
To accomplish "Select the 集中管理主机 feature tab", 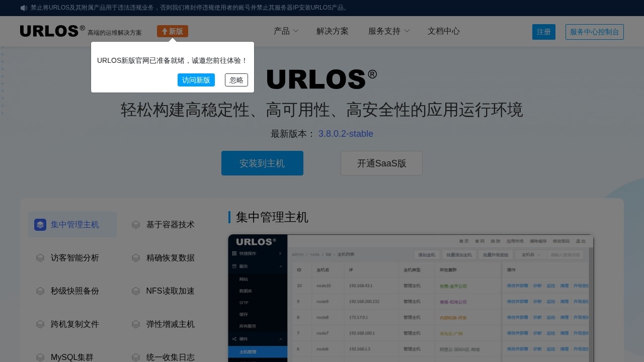I will (72, 225).
